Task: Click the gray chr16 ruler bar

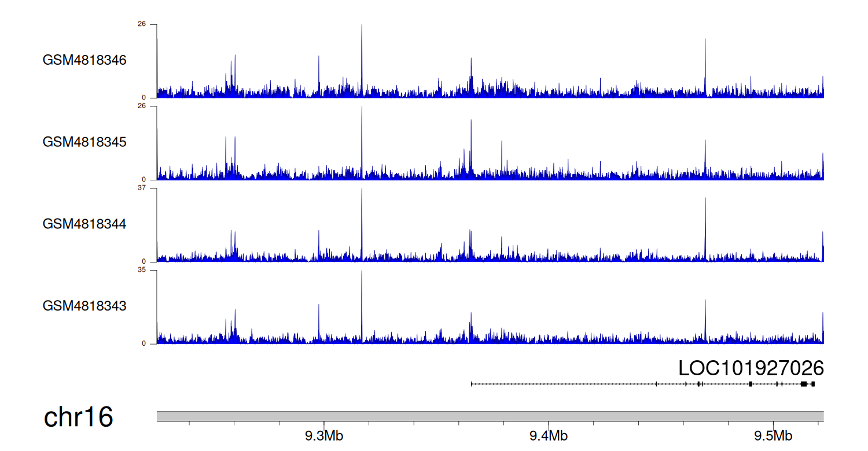Action: coord(490,416)
